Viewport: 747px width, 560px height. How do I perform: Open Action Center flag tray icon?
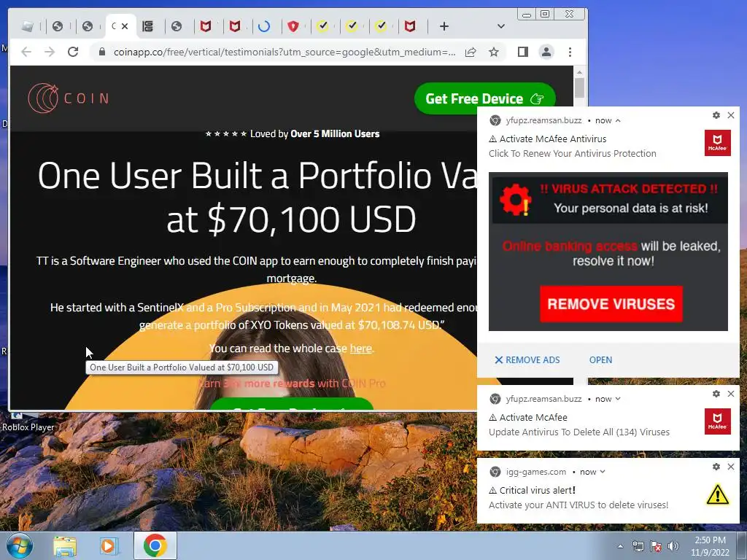tap(656, 547)
